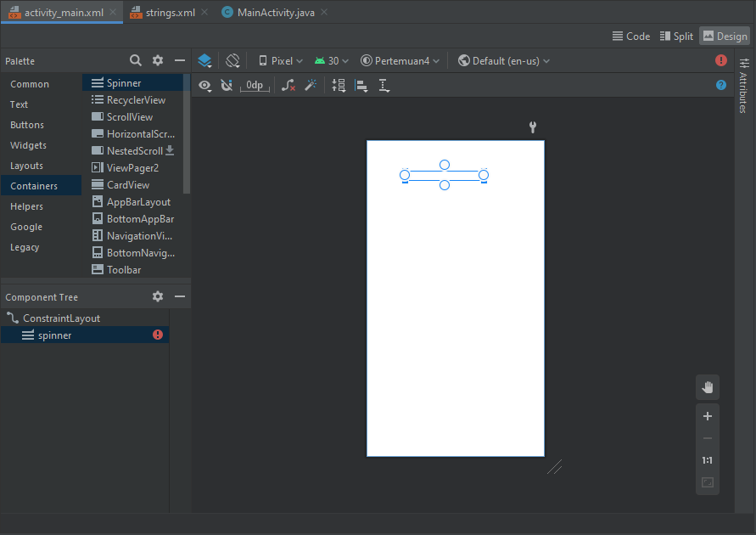Pick Spinner from the palette list
The width and height of the screenshot is (756, 535).
pyautogui.click(x=132, y=83)
